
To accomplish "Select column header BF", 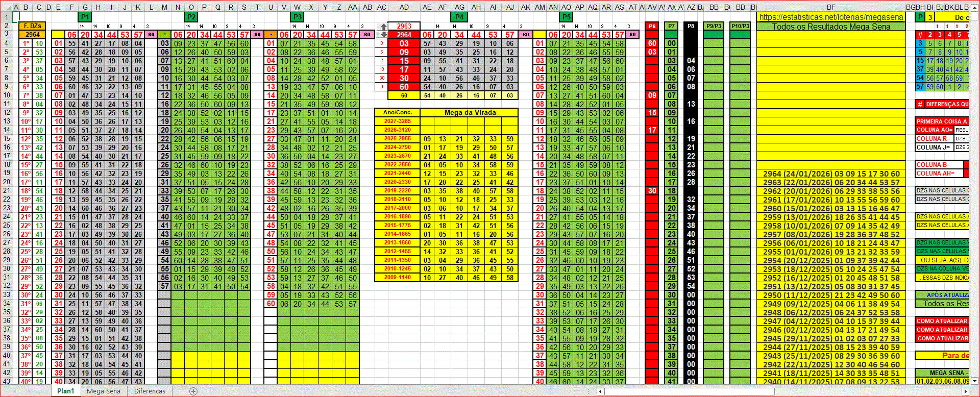I will point(831,7).
